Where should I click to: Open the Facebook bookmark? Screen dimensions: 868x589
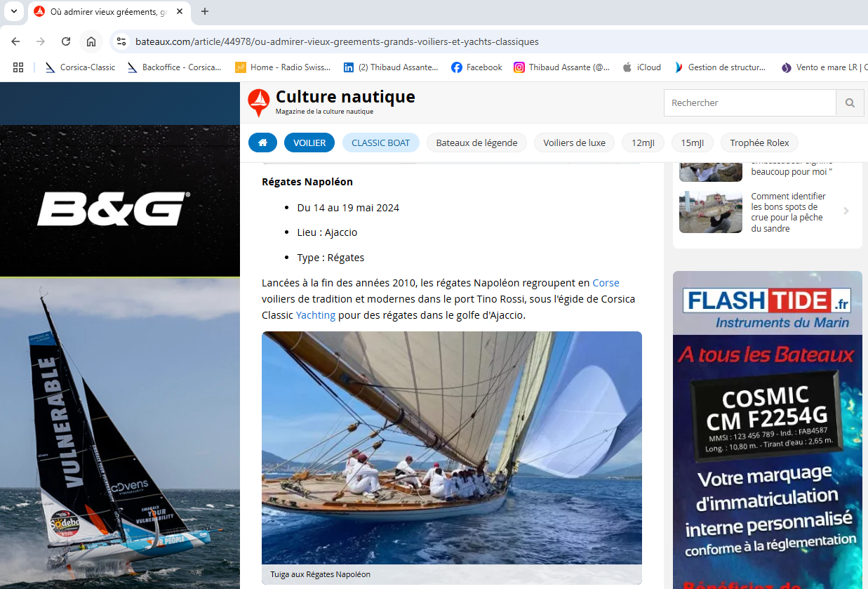pos(476,67)
